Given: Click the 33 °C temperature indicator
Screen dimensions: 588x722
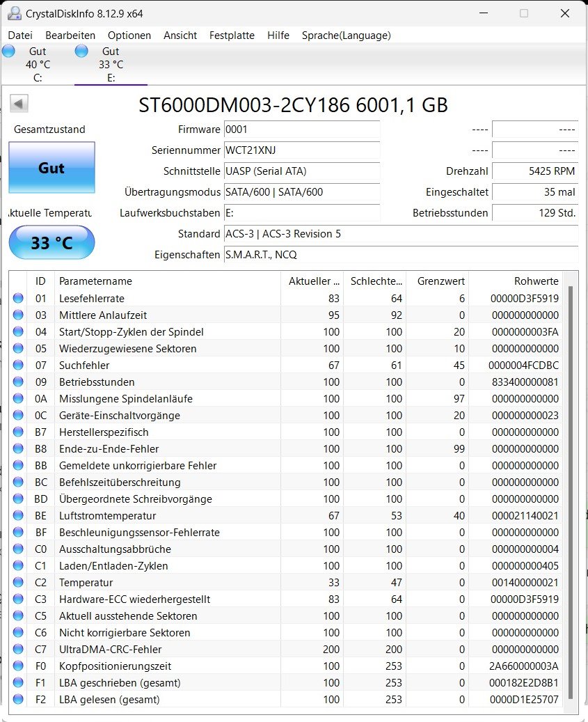Looking at the screenshot, I should tap(51, 242).
